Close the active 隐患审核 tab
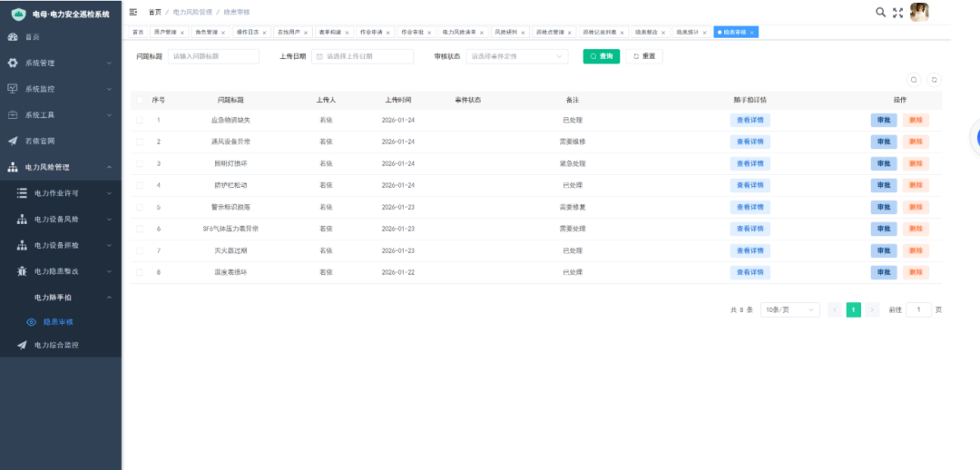Image resolution: width=980 pixels, height=470 pixels. 752,33
